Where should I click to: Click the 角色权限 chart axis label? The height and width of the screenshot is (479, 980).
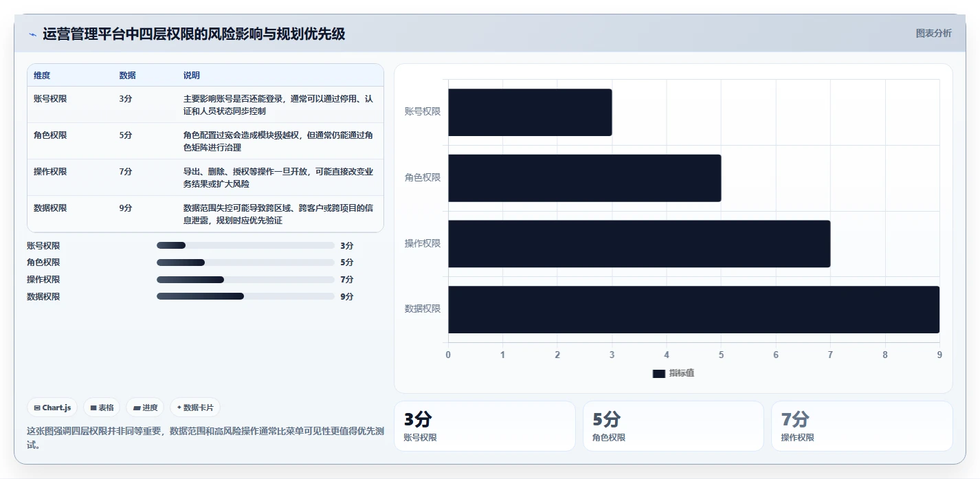tap(423, 177)
